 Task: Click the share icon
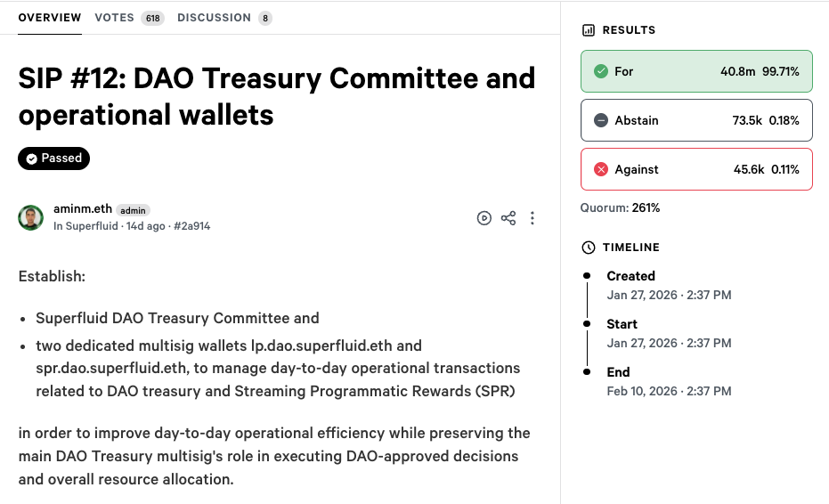point(508,218)
